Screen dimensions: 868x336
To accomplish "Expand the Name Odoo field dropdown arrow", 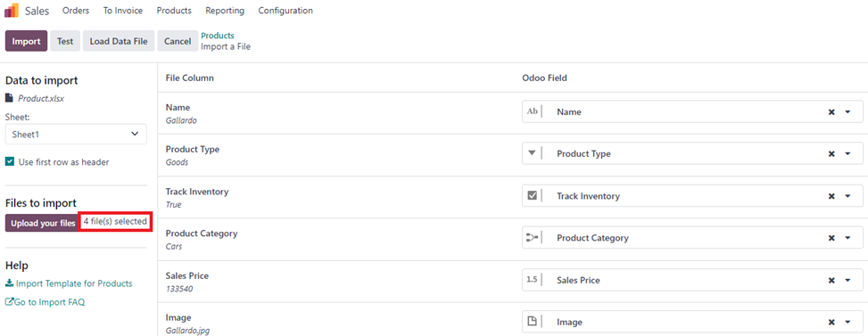I will (x=847, y=111).
